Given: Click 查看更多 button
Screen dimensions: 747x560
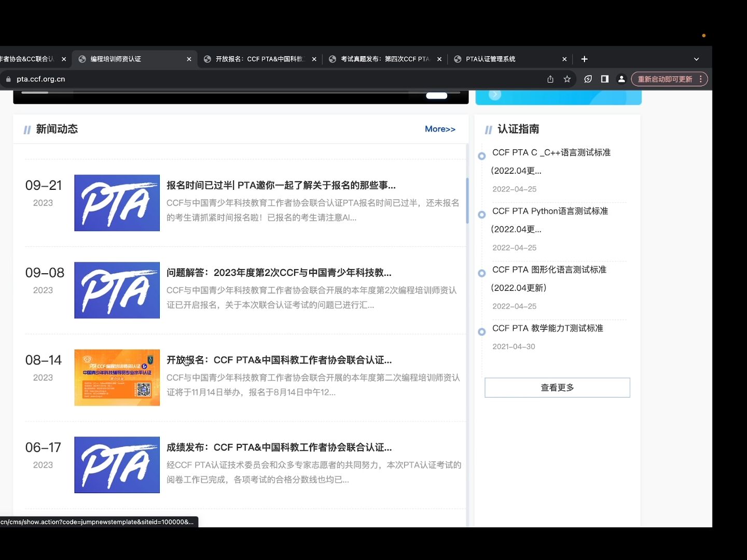Looking at the screenshot, I should click(x=557, y=388).
